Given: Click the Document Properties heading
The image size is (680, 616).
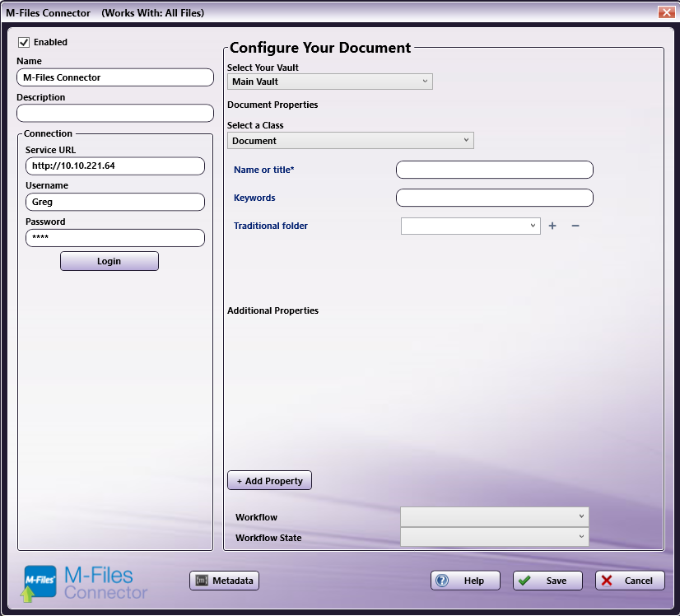Looking at the screenshot, I should pyautogui.click(x=272, y=105).
